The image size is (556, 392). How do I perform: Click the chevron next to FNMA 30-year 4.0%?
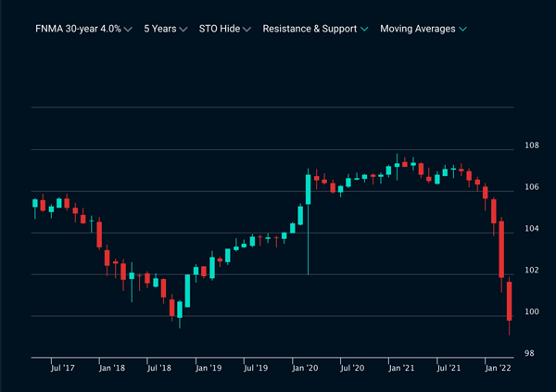click(128, 30)
